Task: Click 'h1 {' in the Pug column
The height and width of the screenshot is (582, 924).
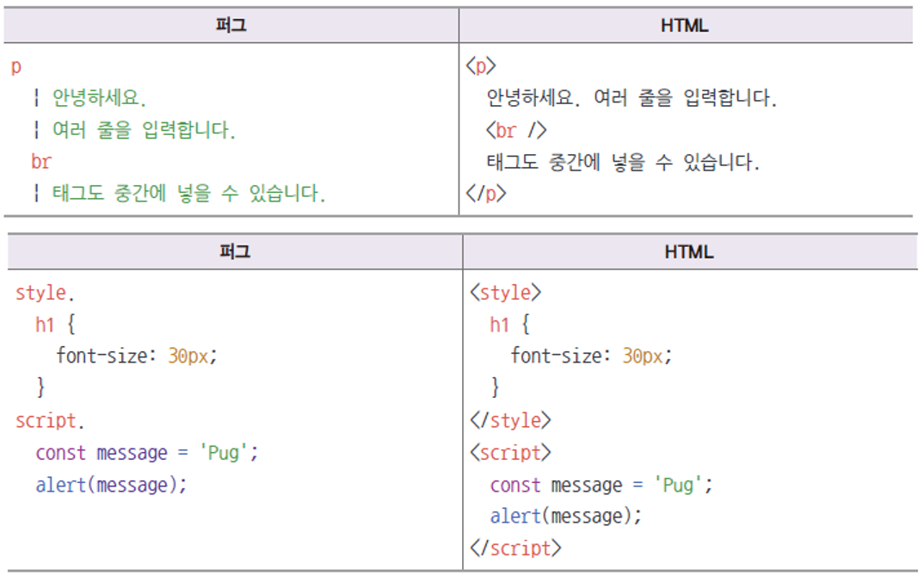Action: click(x=55, y=325)
